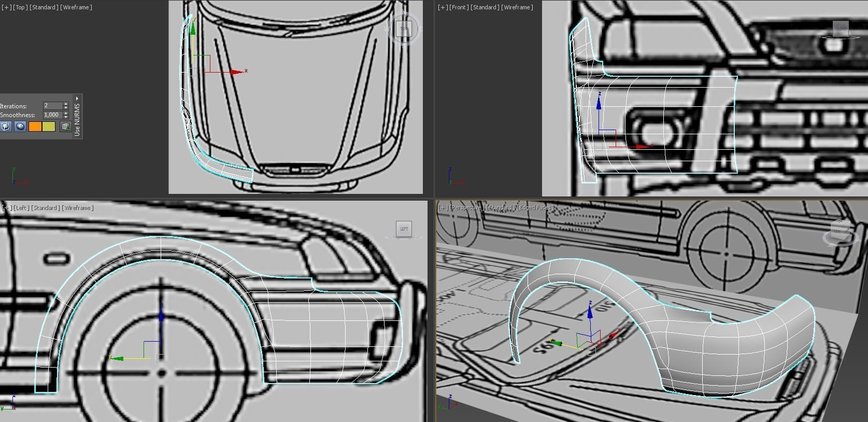Open the [Left] view label menu
Image resolution: width=868 pixels, height=422 pixels.
(21, 208)
